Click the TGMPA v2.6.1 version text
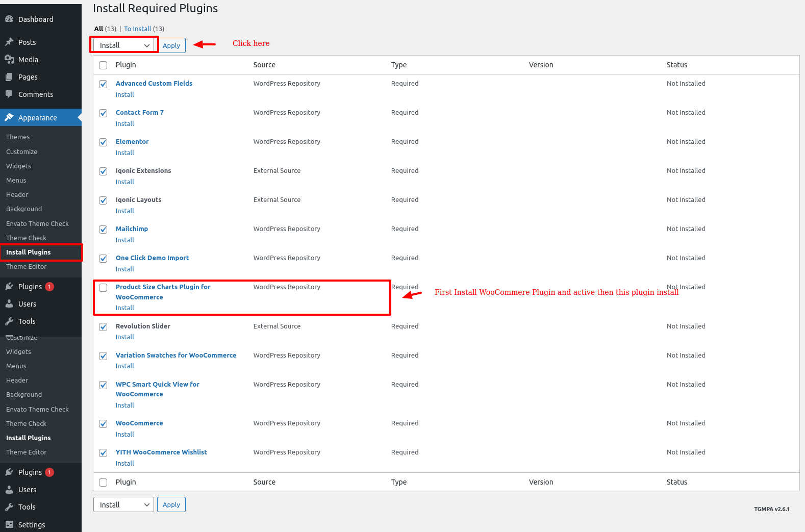The image size is (805, 532). coord(772,509)
